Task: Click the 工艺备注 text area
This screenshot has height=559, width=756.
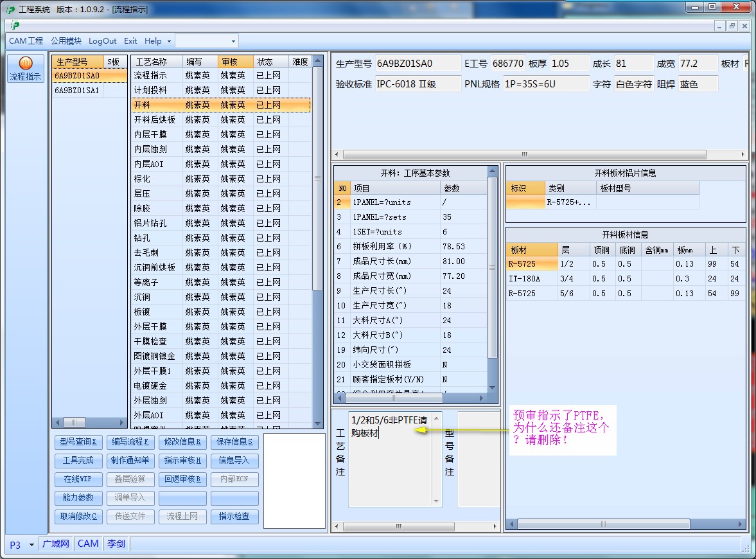Action: pos(390,459)
